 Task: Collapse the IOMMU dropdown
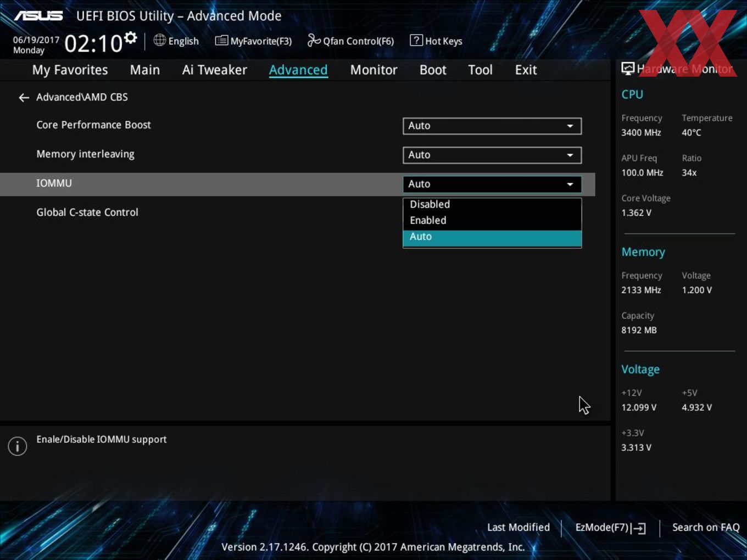click(492, 184)
